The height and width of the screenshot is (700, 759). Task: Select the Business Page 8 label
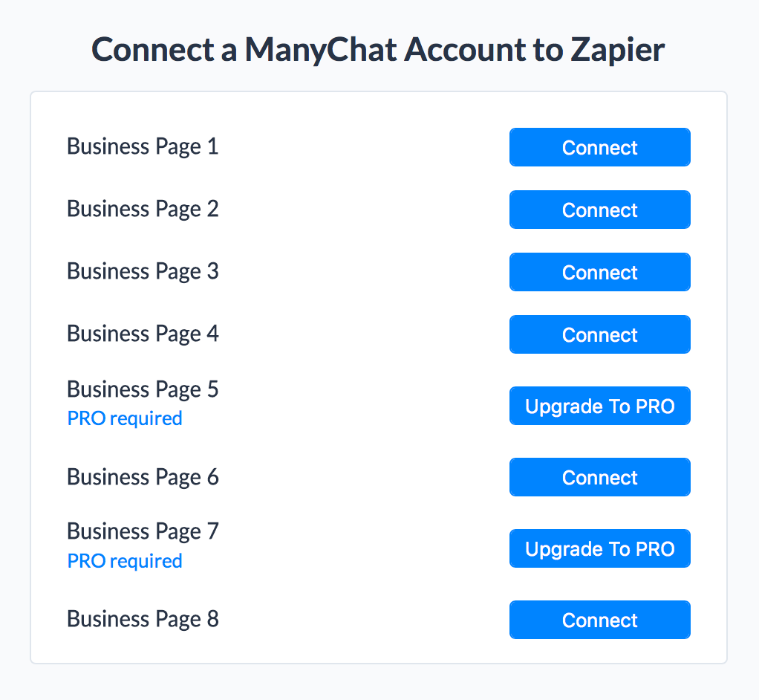click(143, 620)
